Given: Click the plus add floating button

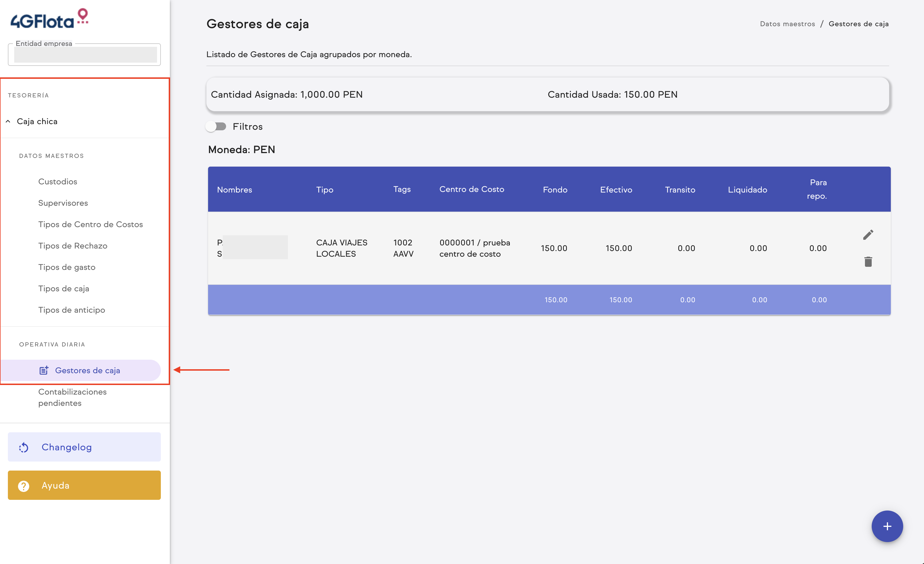Looking at the screenshot, I should click(x=887, y=526).
